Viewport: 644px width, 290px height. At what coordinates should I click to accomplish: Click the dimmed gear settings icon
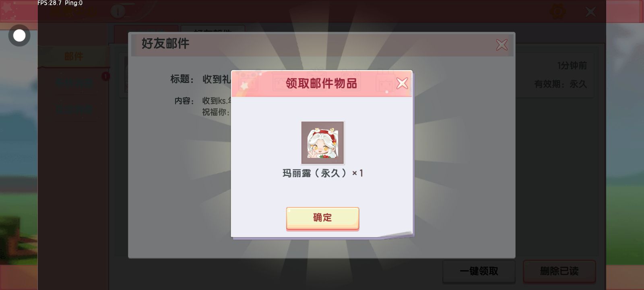pyautogui.click(x=557, y=12)
